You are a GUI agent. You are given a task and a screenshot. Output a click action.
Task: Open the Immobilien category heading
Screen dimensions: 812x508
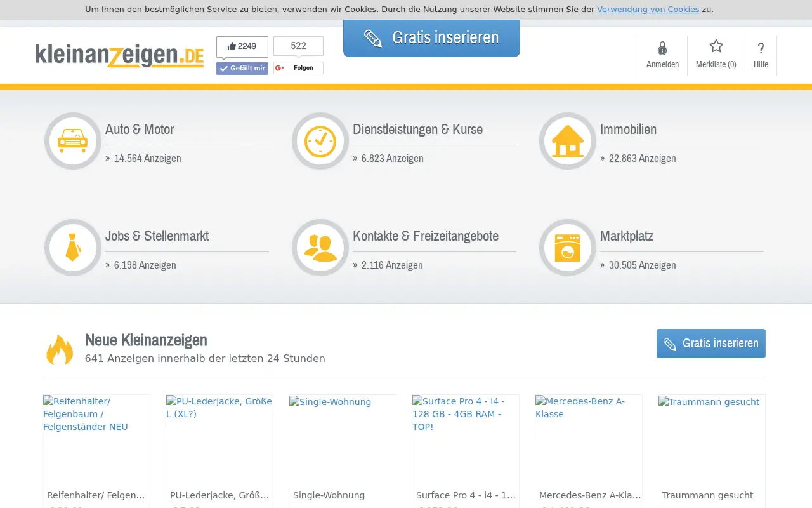(628, 129)
